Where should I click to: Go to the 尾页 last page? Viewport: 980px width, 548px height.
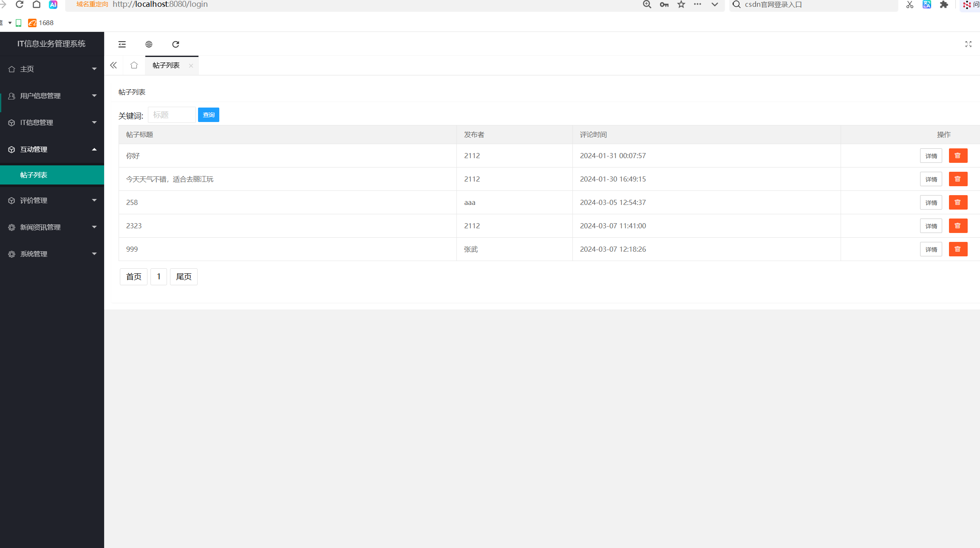pos(184,277)
